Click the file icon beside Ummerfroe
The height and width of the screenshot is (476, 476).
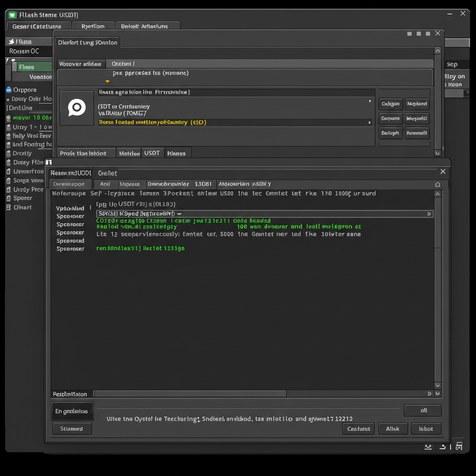click(x=8, y=172)
